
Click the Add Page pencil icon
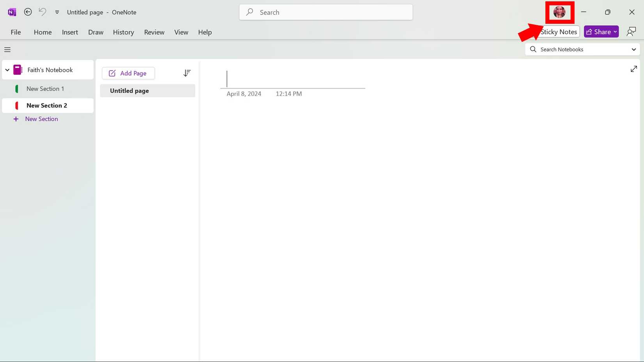coord(112,73)
